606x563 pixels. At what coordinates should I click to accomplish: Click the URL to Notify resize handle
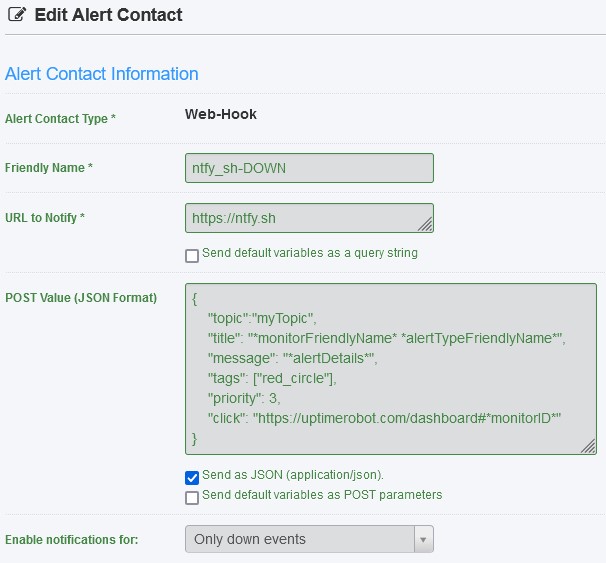[x=426, y=225]
